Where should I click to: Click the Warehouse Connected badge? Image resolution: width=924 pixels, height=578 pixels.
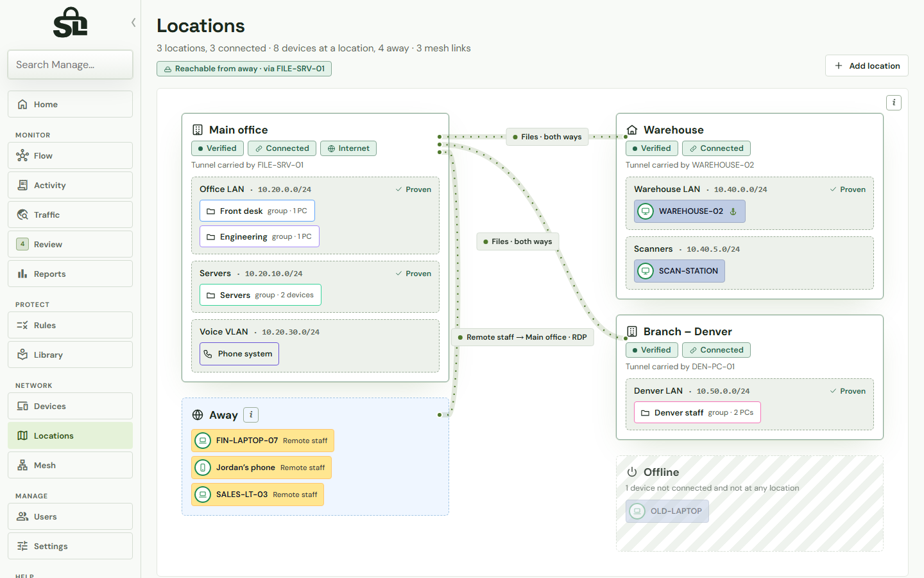(716, 148)
